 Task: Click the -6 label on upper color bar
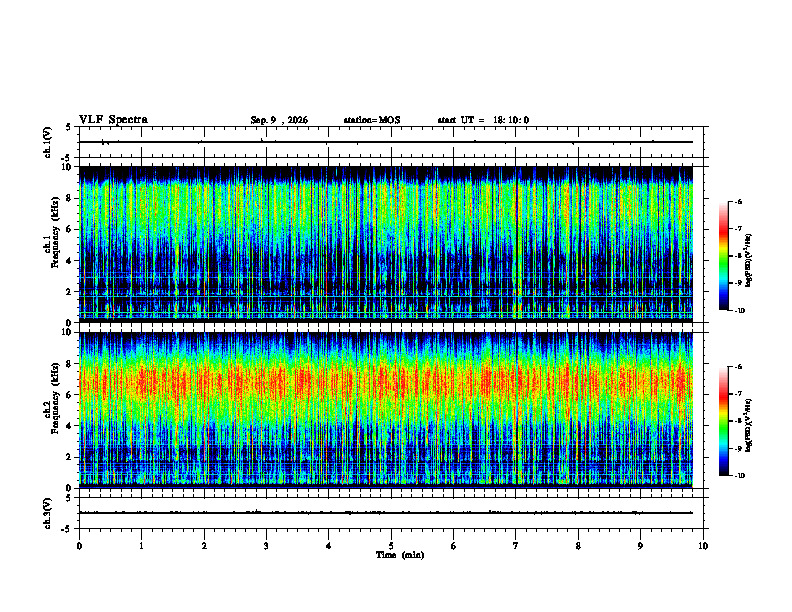[x=737, y=201]
